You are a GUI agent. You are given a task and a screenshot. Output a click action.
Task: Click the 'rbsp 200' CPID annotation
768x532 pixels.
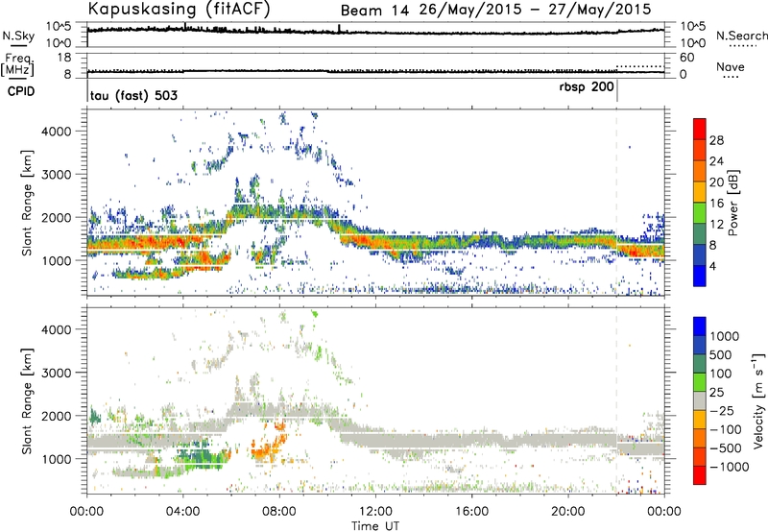(587, 87)
